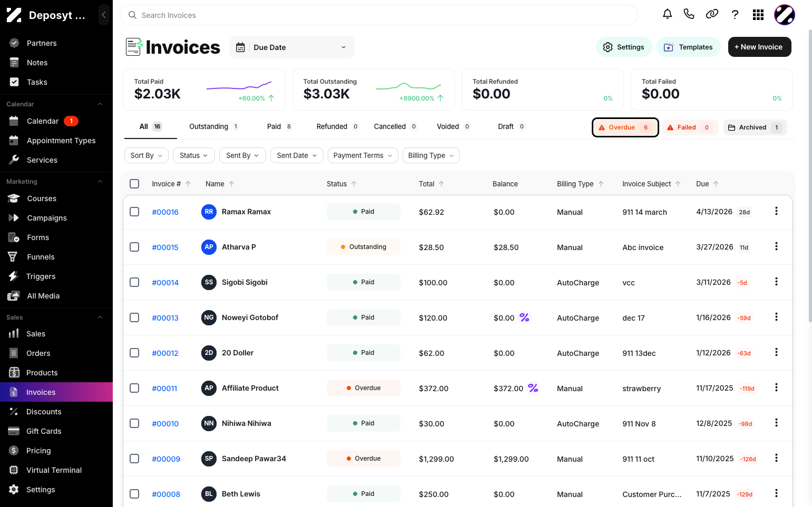
Task: Collapse the sidebar with the arrow icon
Action: [104, 15]
